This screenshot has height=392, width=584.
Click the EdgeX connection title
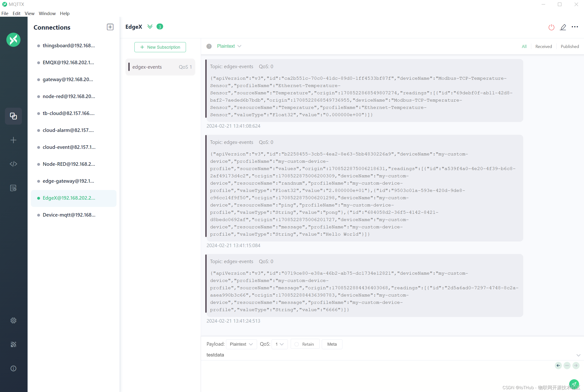[134, 27]
